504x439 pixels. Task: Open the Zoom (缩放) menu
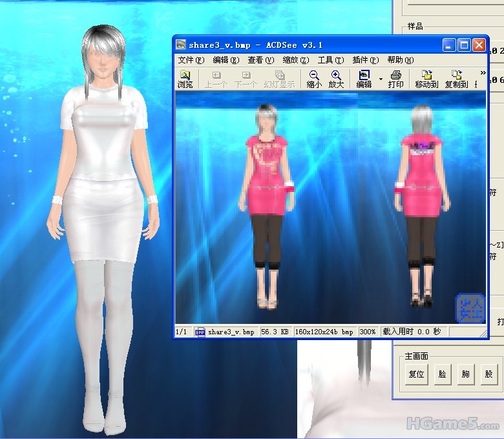(295, 60)
